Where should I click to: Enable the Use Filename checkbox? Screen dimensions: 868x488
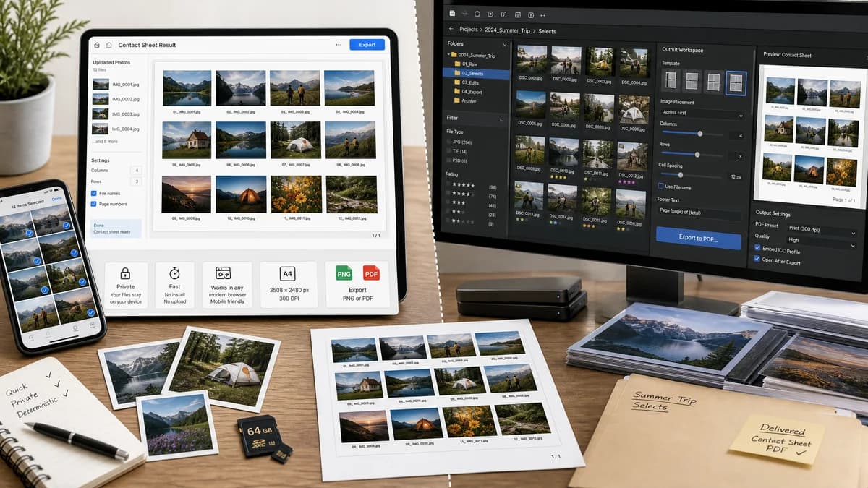tap(660, 186)
